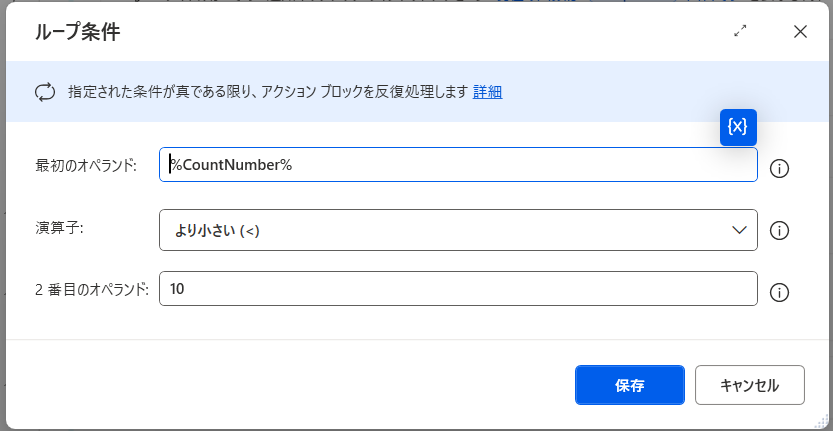Click the %CountNumber% variable text
Screen dimensions: 833x431
231,165
